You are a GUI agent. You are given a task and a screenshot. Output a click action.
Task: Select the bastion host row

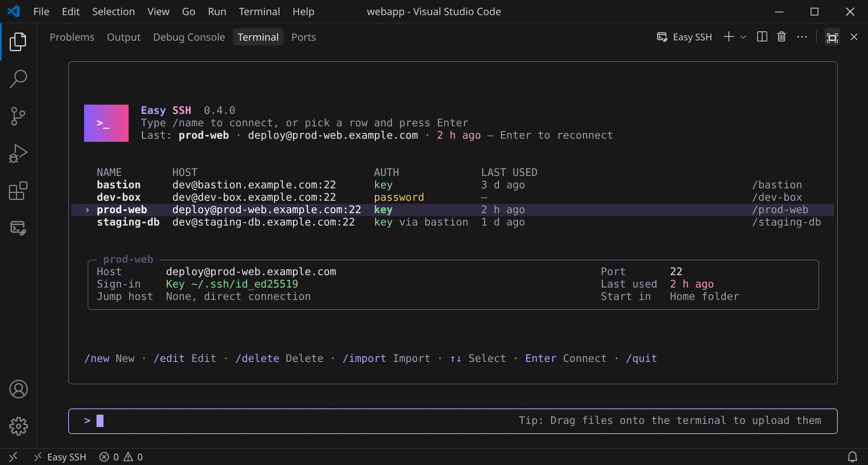click(453, 185)
